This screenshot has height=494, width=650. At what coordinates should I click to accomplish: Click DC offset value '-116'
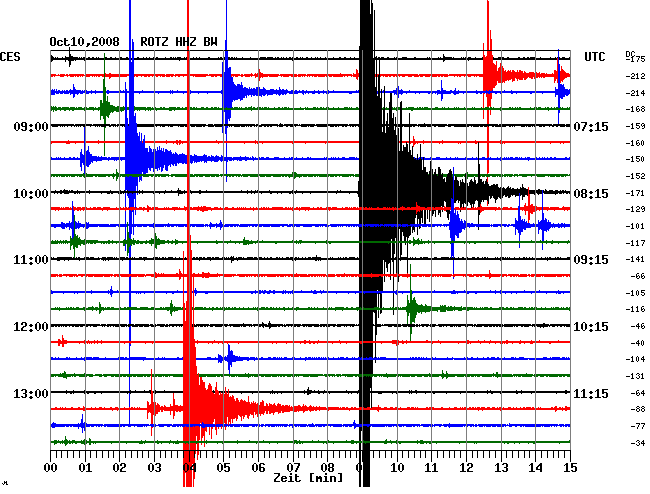pyautogui.click(x=635, y=309)
